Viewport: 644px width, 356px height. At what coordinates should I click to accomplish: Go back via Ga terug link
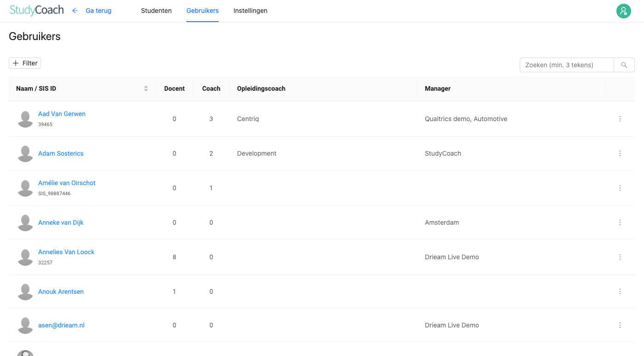pyautogui.click(x=99, y=11)
